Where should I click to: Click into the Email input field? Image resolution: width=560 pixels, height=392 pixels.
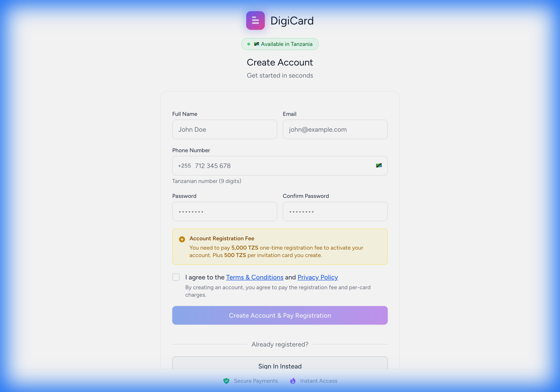tap(335, 129)
